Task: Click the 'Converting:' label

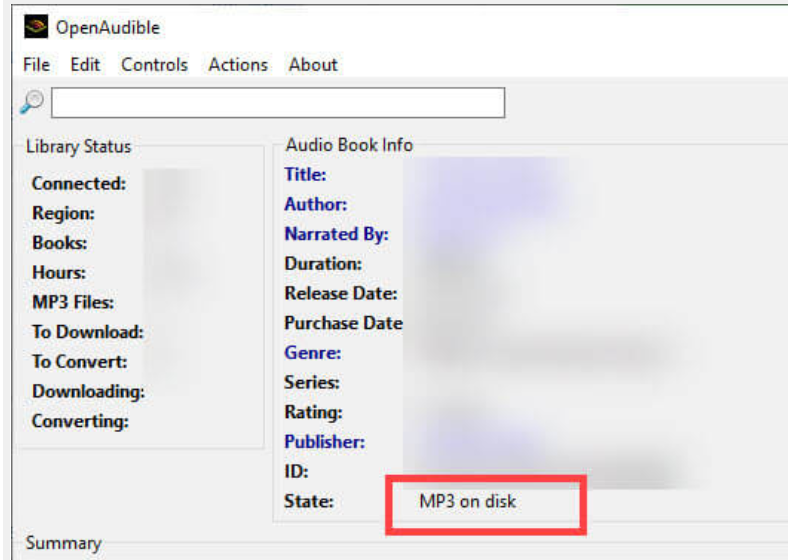Action: pyautogui.click(x=80, y=421)
